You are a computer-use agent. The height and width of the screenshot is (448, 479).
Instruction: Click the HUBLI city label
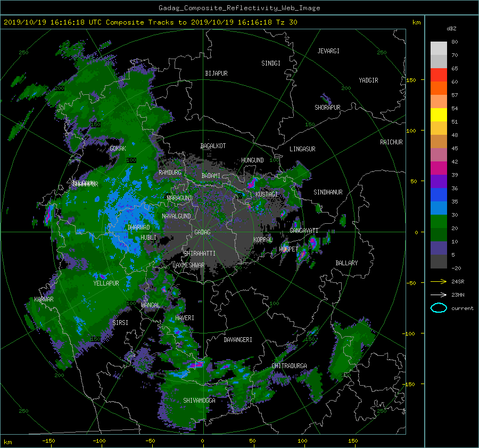tap(148, 238)
